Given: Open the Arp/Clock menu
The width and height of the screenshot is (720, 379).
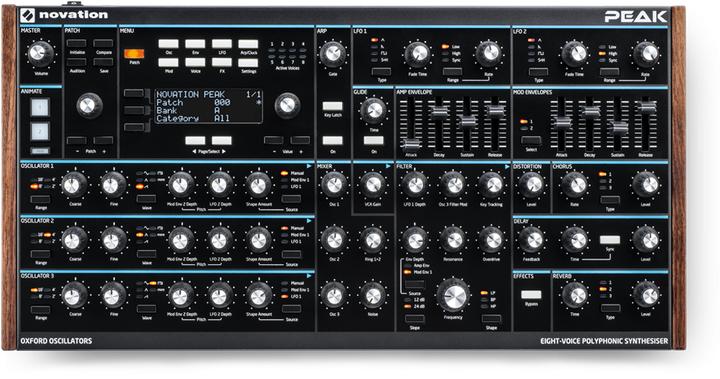Looking at the screenshot, I should [248, 44].
